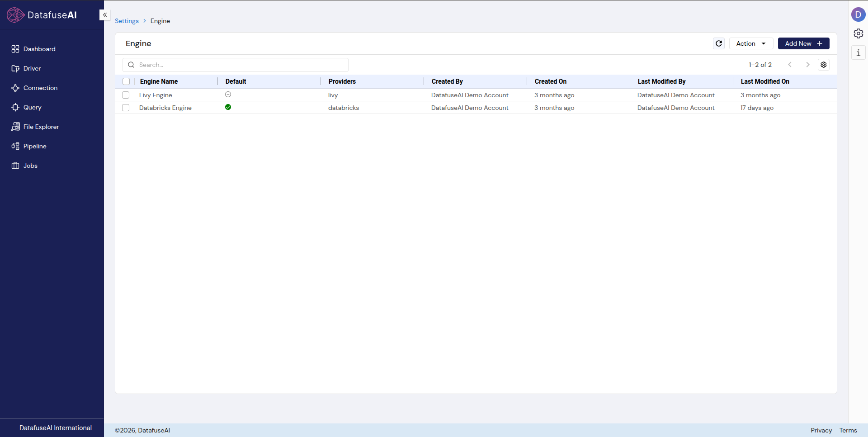Click the ©2026, DatafuseAI footer text
The image size is (868, 437).
click(x=142, y=430)
